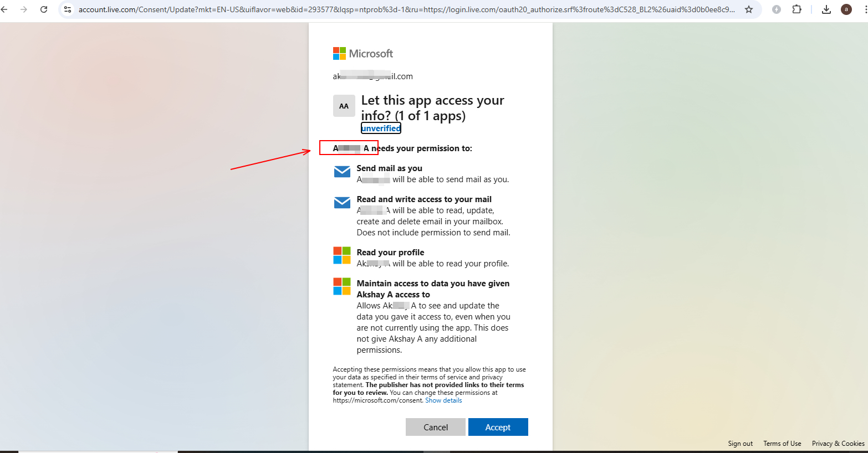This screenshot has height=453, width=868.
Task: Bookmark this page with the star icon
Action: click(749, 9)
